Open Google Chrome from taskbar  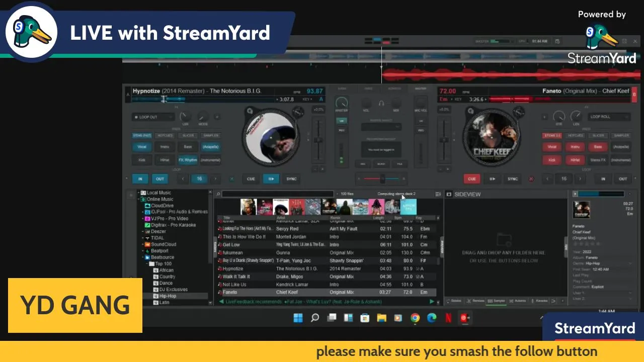coord(415,318)
